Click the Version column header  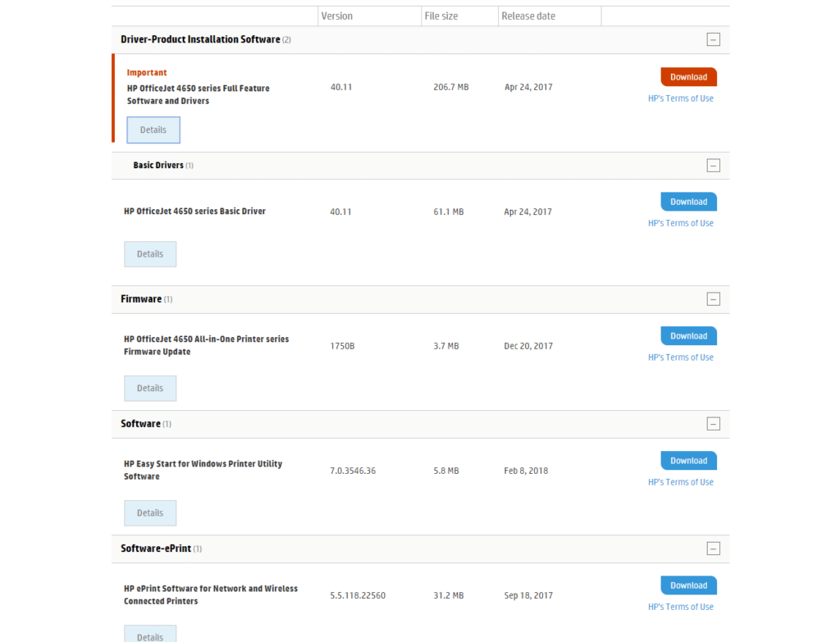coord(338,16)
